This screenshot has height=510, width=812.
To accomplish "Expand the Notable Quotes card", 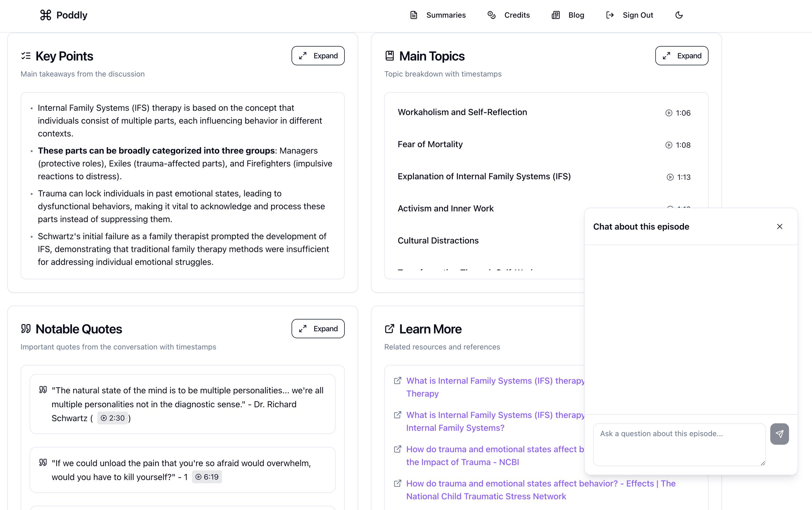I will [x=318, y=328].
